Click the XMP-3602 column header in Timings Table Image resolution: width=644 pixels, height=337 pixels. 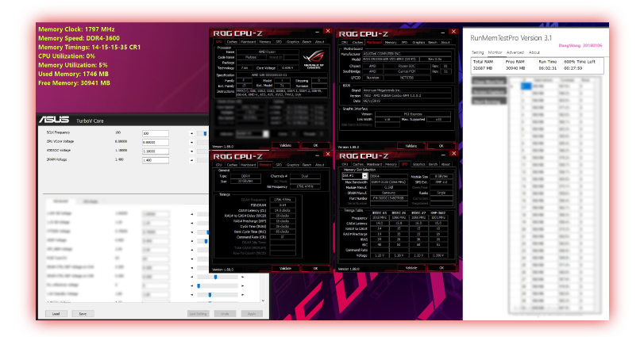pos(438,213)
